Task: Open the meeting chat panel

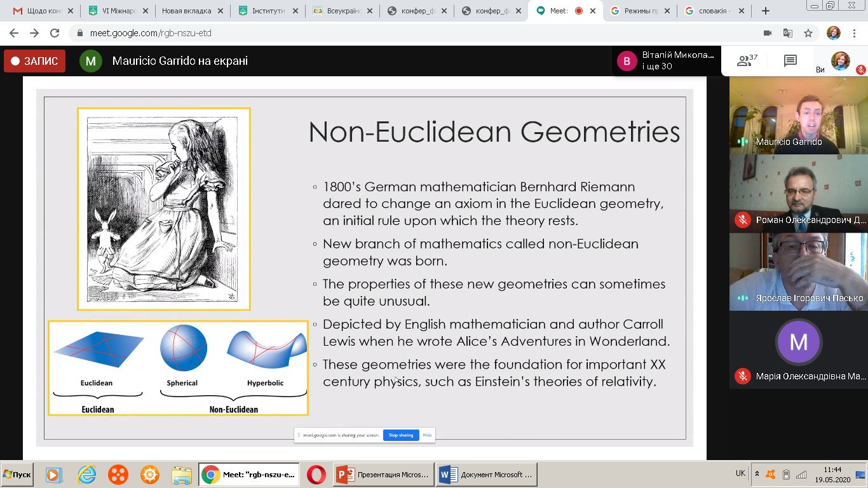Action: click(790, 61)
